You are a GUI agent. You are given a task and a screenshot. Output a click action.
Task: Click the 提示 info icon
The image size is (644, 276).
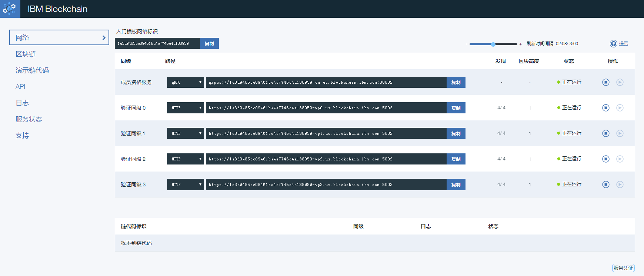click(x=613, y=44)
